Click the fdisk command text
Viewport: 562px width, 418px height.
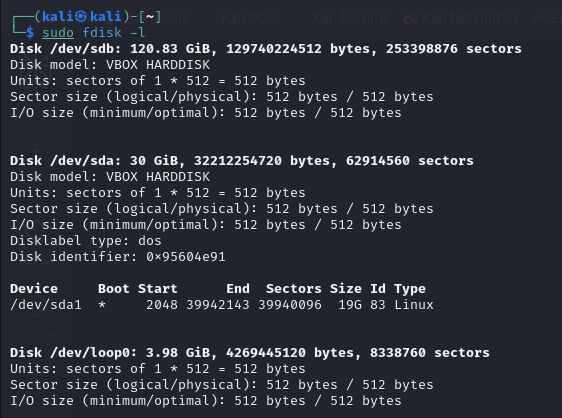click(x=102, y=33)
